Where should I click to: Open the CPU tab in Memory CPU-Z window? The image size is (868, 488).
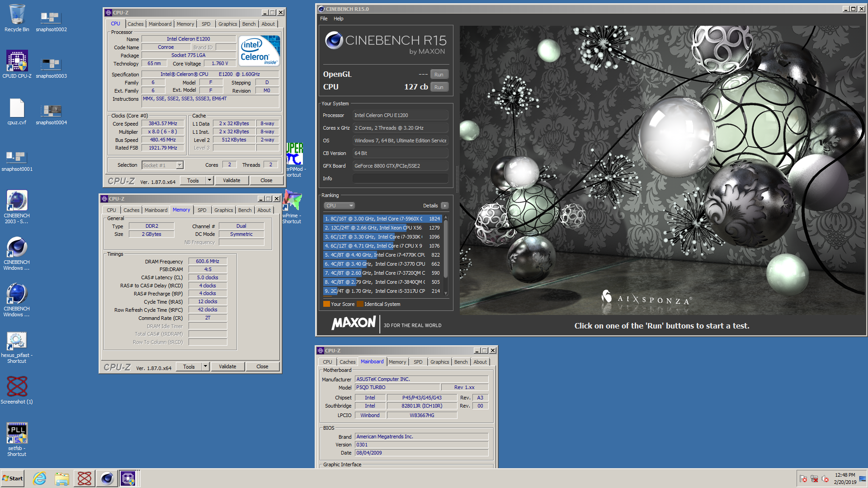pos(111,210)
